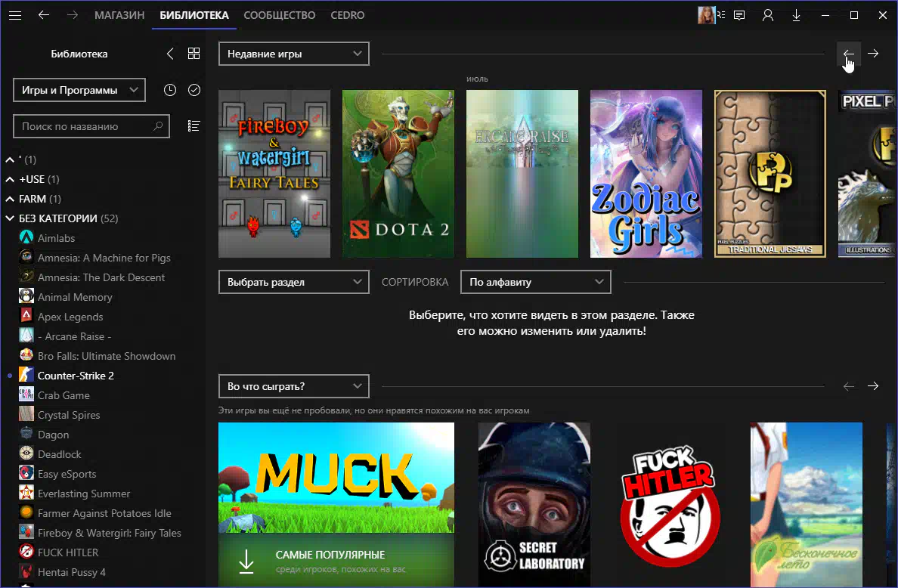Open the chat messages icon
The image size is (898, 588).
[739, 15]
